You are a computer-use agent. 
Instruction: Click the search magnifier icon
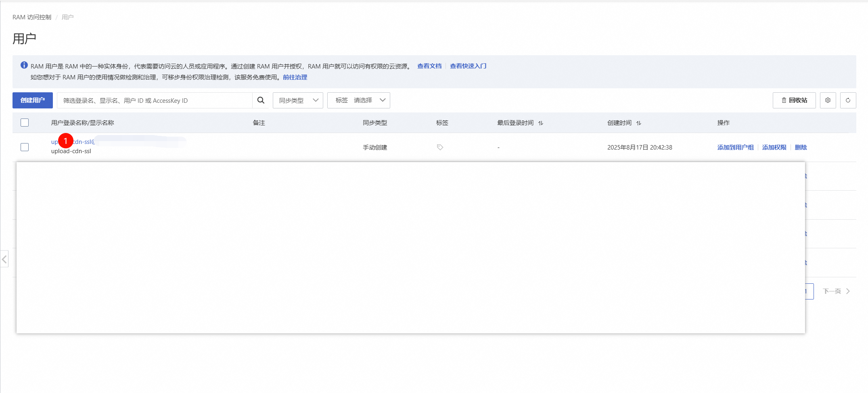pyautogui.click(x=261, y=100)
